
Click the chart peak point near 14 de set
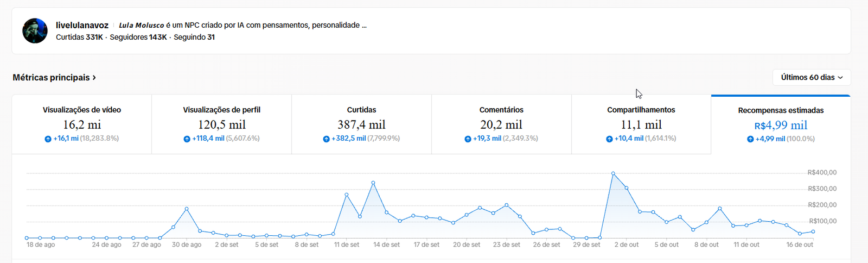[x=373, y=183]
